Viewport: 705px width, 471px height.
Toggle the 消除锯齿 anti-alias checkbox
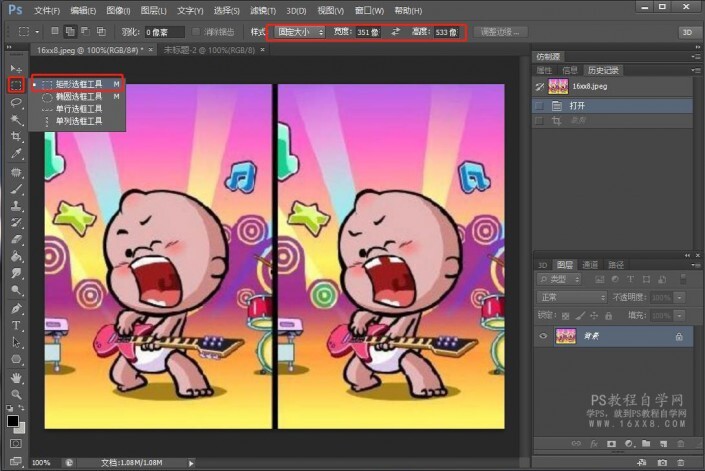tap(197, 32)
